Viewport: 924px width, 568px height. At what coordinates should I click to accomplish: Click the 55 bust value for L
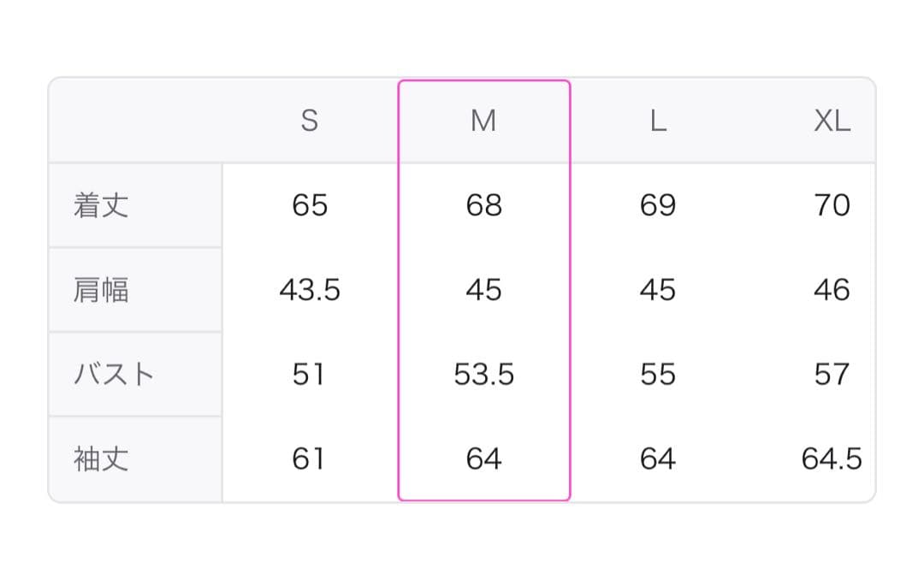click(x=657, y=375)
